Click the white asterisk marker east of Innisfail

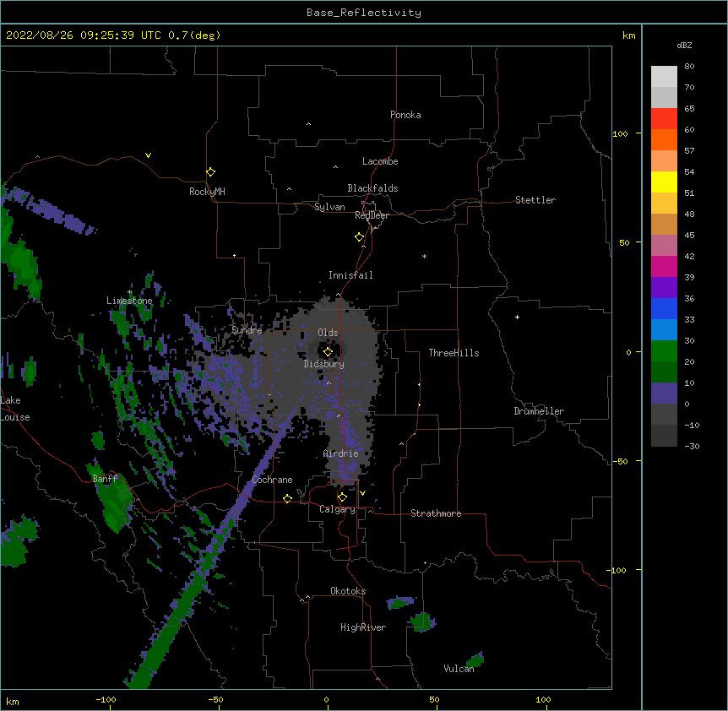click(424, 256)
